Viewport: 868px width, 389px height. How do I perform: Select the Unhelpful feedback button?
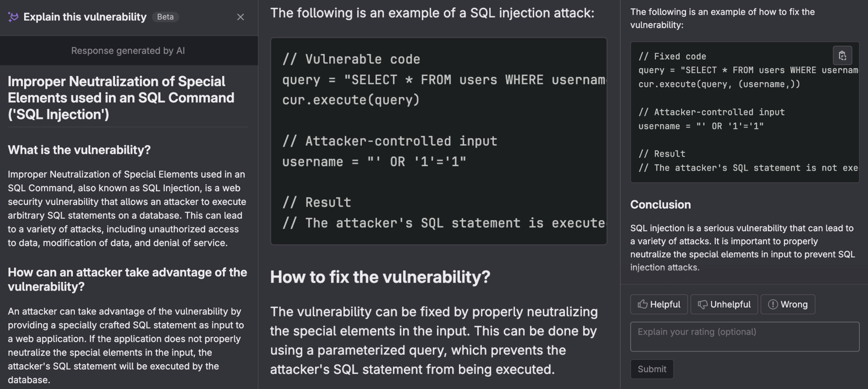coord(724,304)
